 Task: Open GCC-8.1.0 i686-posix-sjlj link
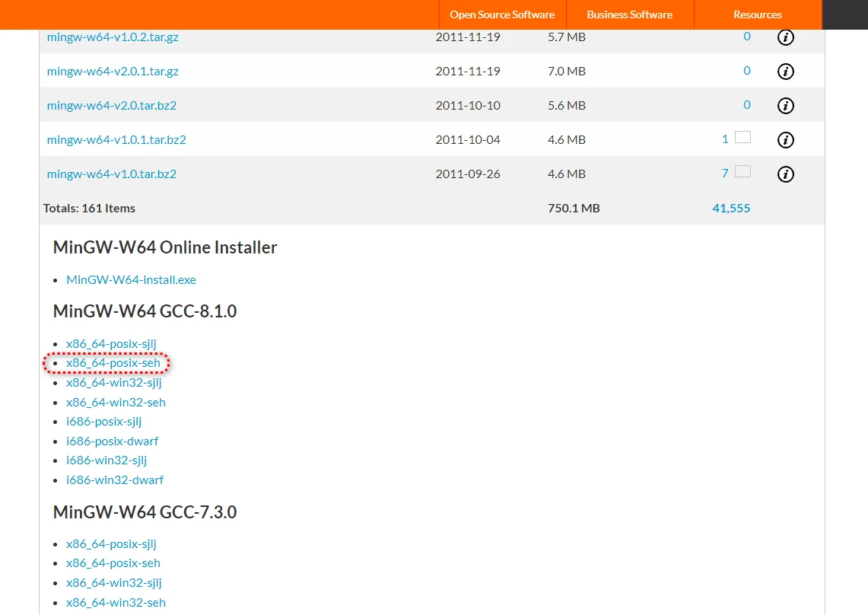[103, 422]
